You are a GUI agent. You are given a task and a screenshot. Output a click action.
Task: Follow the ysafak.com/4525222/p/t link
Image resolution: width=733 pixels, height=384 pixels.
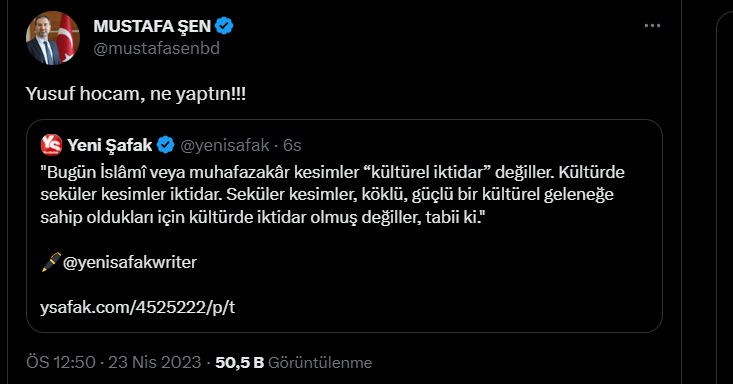click(x=137, y=307)
